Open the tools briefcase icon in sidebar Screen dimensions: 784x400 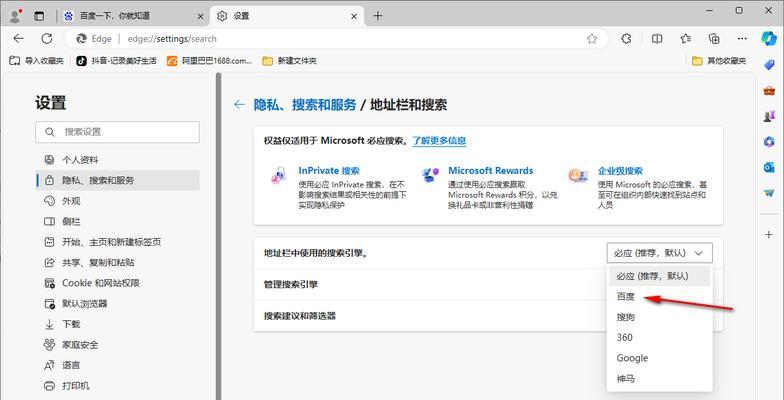pyautogui.click(x=769, y=90)
